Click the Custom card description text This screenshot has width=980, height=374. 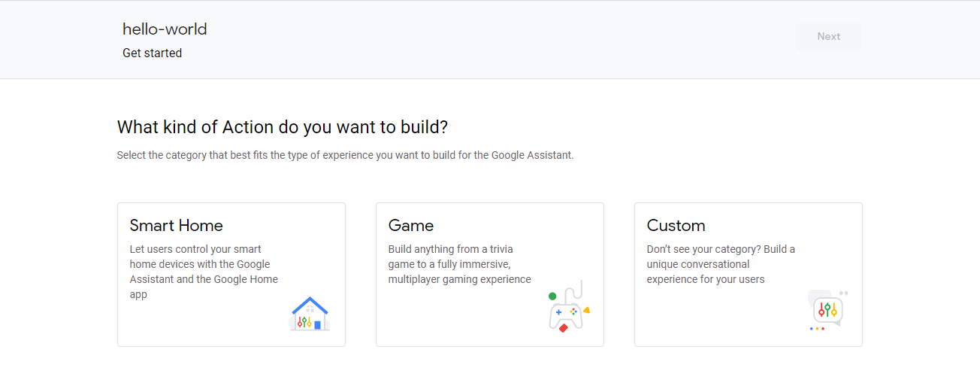720,264
